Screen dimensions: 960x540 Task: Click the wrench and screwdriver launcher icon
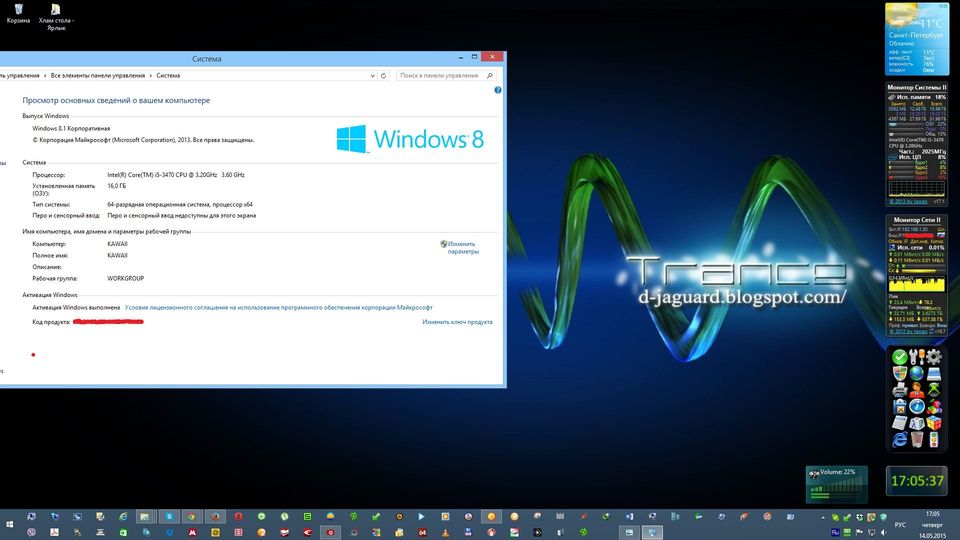[917, 356]
